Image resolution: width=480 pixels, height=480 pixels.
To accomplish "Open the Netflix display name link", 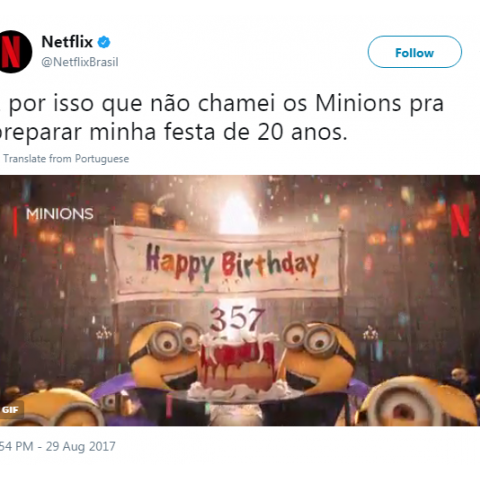I will pyautogui.click(x=67, y=42).
